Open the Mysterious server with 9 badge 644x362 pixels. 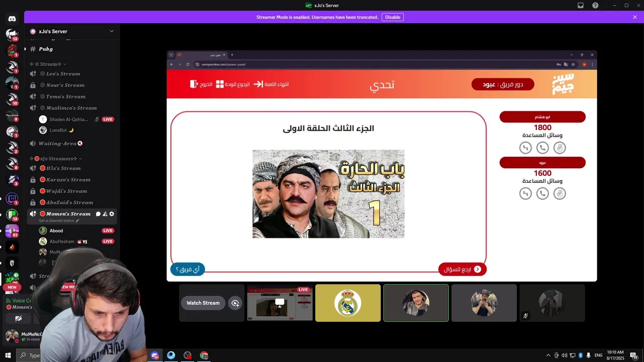pos(12,116)
